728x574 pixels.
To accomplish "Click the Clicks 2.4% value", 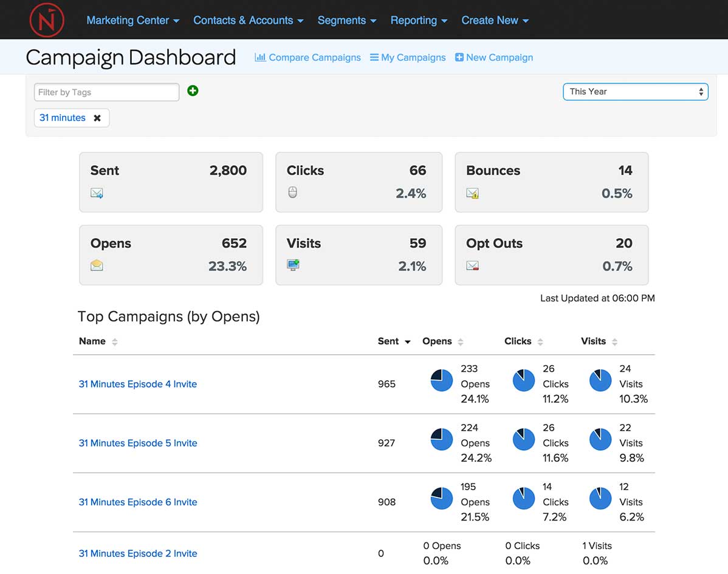I will pos(411,194).
